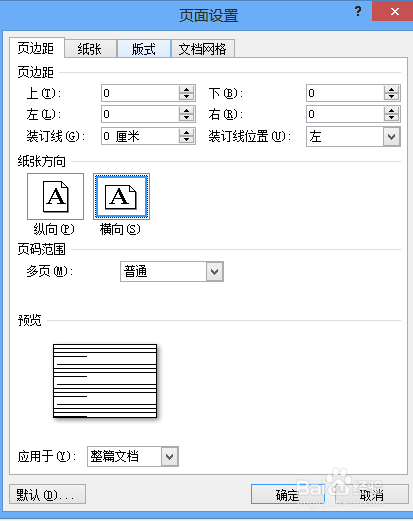Decrease the gutter 装订线 value
This screenshot has width=413, height=521.
coord(186,140)
